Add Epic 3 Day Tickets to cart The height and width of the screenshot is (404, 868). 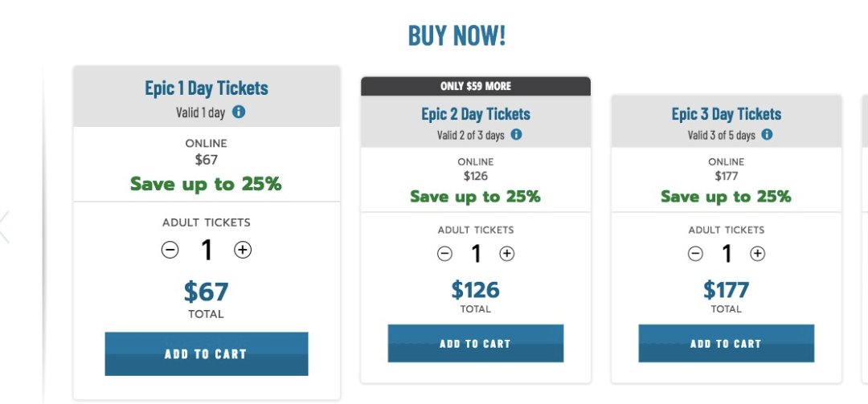(726, 344)
